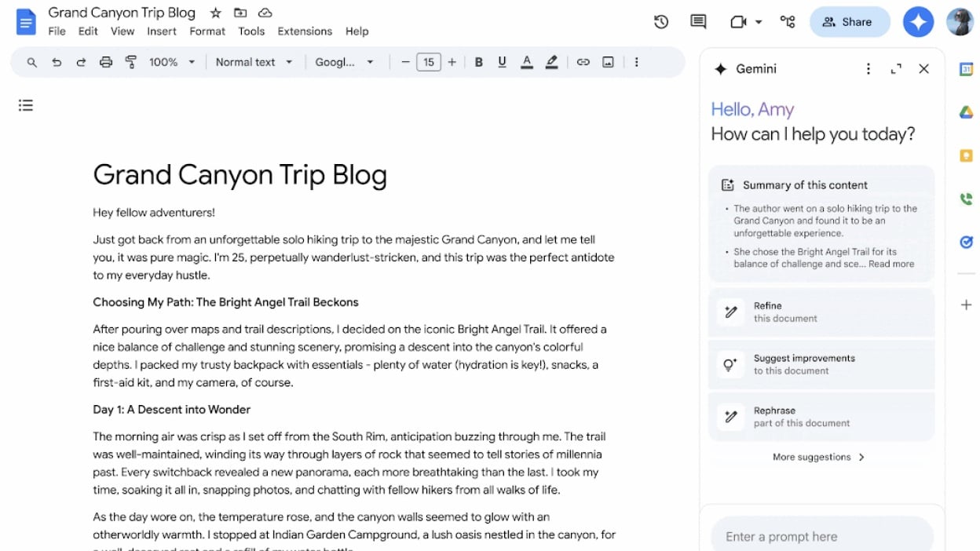
Task: Click the print icon in toolbar
Action: [x=105, y=62]
